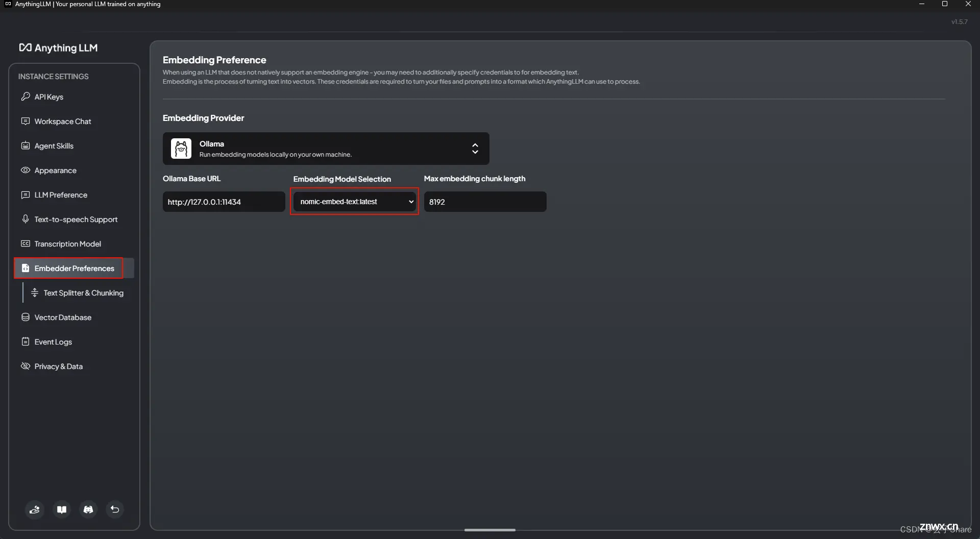The height and width of the screenshot is (539, 980).
Task: Open Text Splitter & Chunking sub-item
Action: tap(79, 292)
